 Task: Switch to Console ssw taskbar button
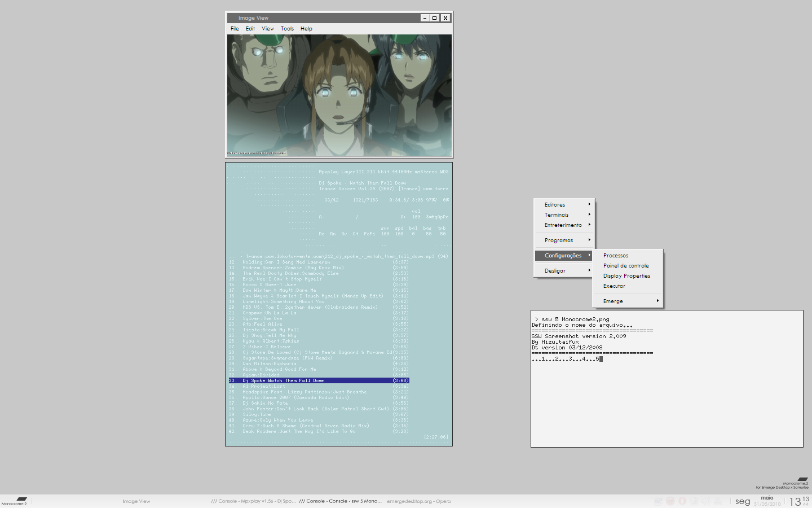[340, 501]
